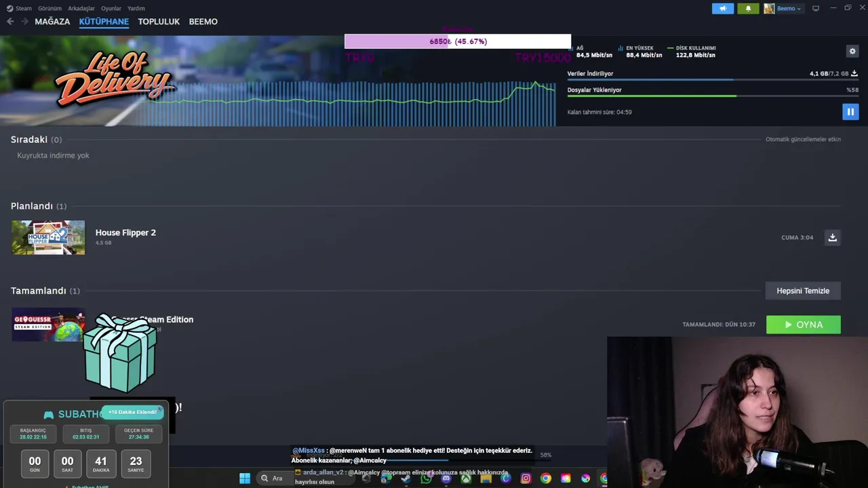Open the Windows Start menu
868x488 pixels.
coord(245,479)
